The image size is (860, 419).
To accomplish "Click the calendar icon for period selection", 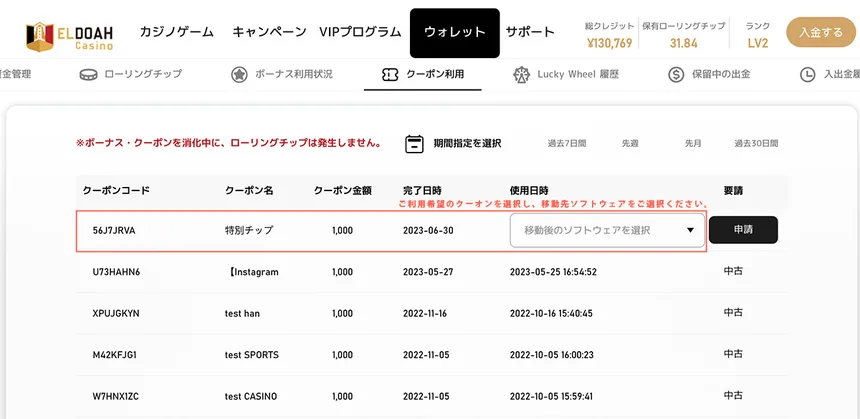I will tap(415, 144).
